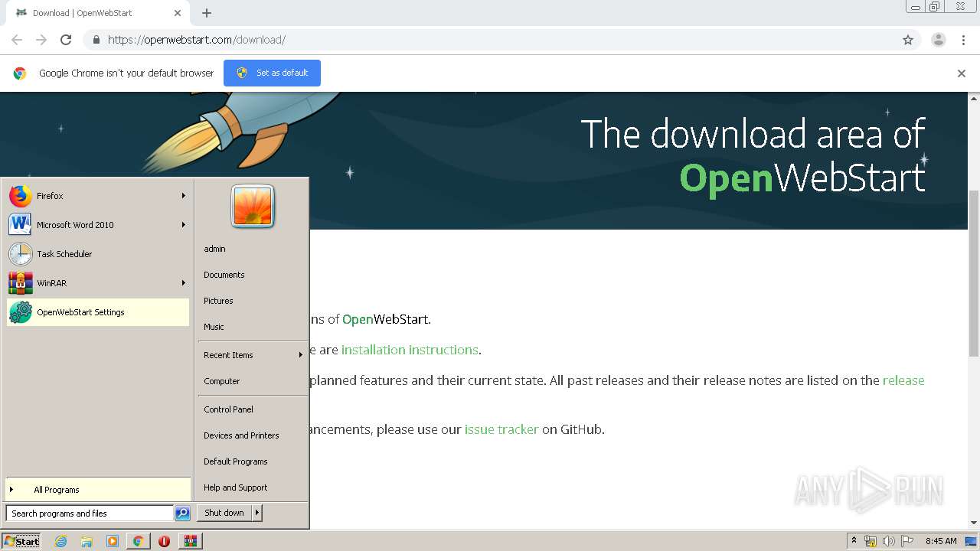The width and height of the screenshot is (980, 551).
Task: Bookmark this page with the star icon
Action: [x=908, y=40]
